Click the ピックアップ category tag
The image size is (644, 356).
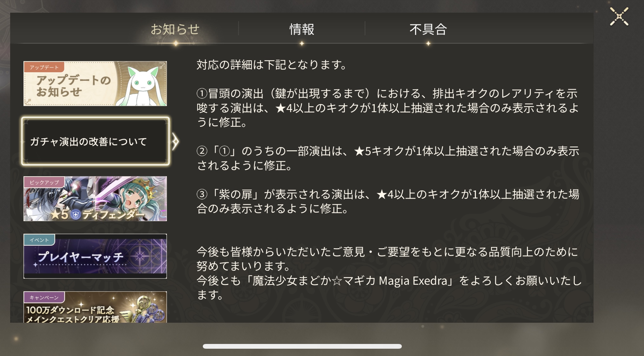[44, 182]
